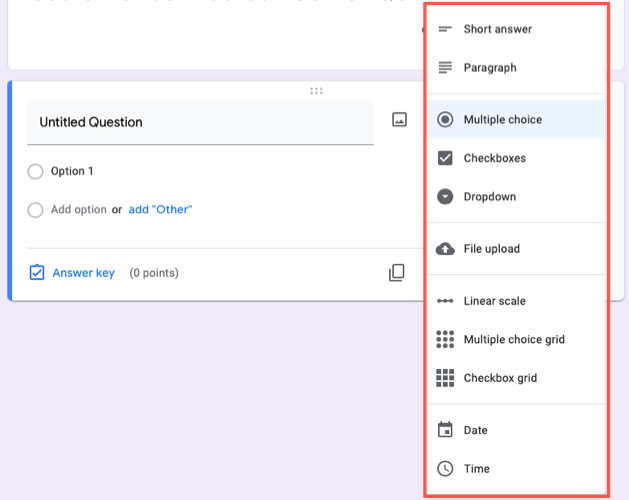Select Checkbox grid option

(x=500, y=379)
